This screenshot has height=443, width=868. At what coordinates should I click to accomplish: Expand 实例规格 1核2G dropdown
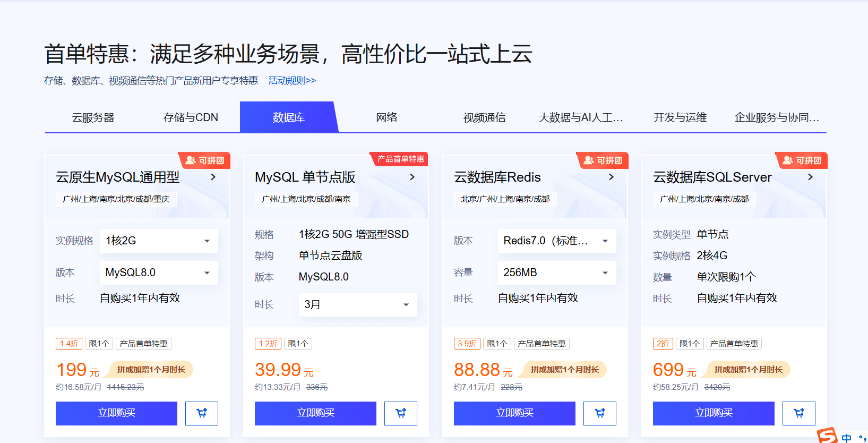159,241
